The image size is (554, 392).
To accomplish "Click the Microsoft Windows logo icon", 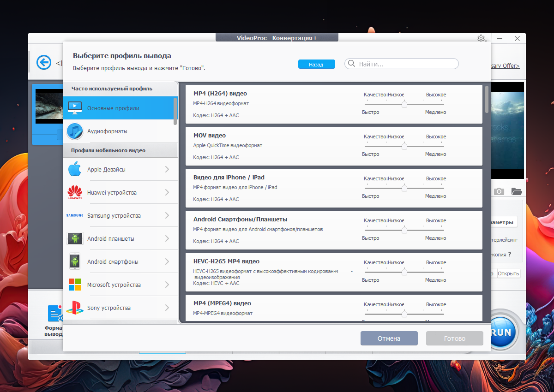I will click(x=75, y=285).
